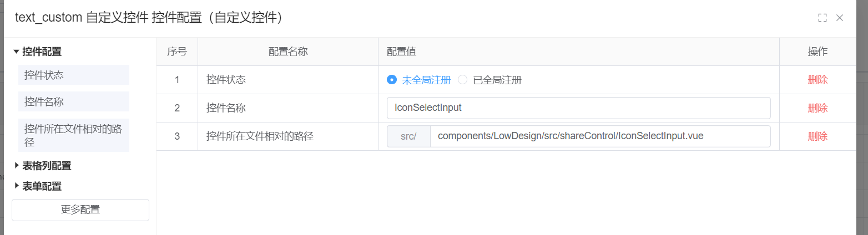Select 控件状态 in the left tree
Image resolution: width=868 pixels, height=235 pixels.
pos(73,75)
